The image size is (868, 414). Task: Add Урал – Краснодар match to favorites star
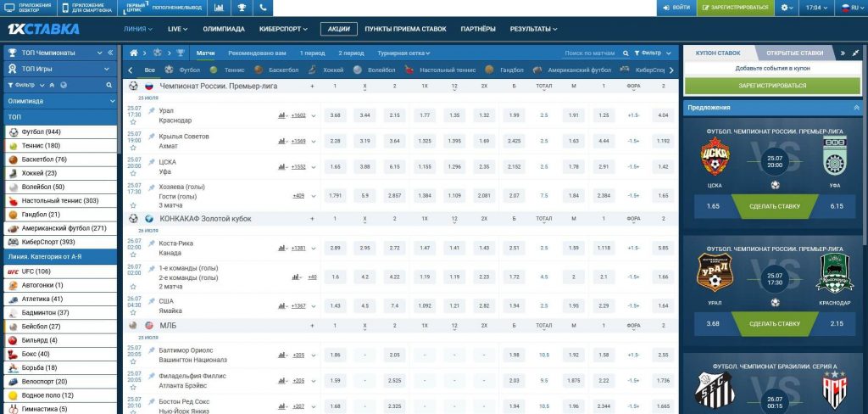point(133,124)
